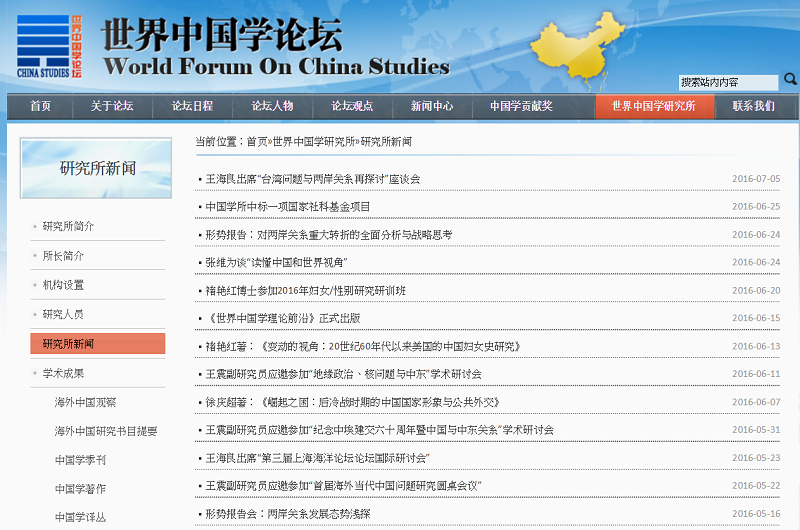Open article 中国学所中标一项国家社科基金项目
This screenshot has width=800, height=530.
pyautogui.click(x=288, y=207)
